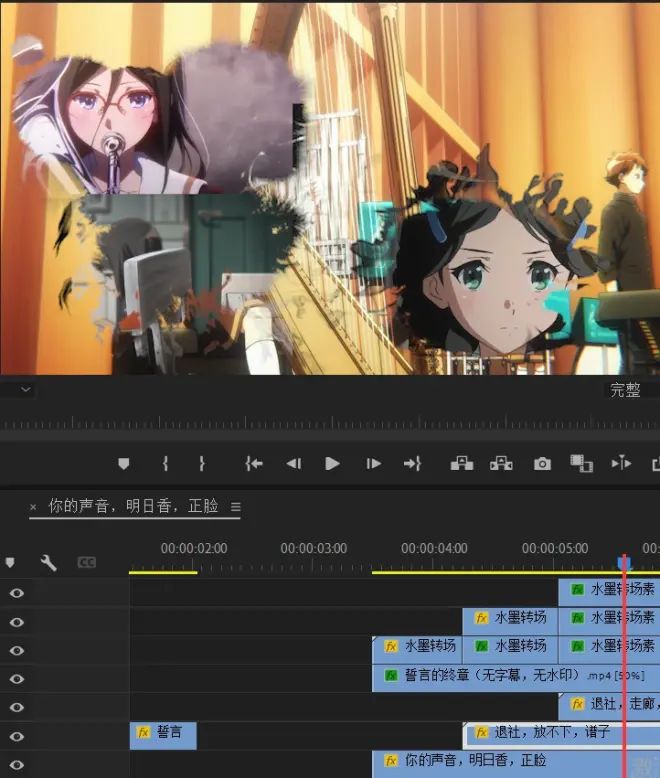Click fx badge on 你的声音，明日香，正脸 clip

(391, 761)
